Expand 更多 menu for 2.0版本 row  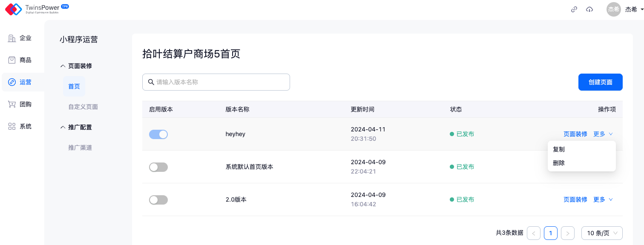(x=603, y=199)
